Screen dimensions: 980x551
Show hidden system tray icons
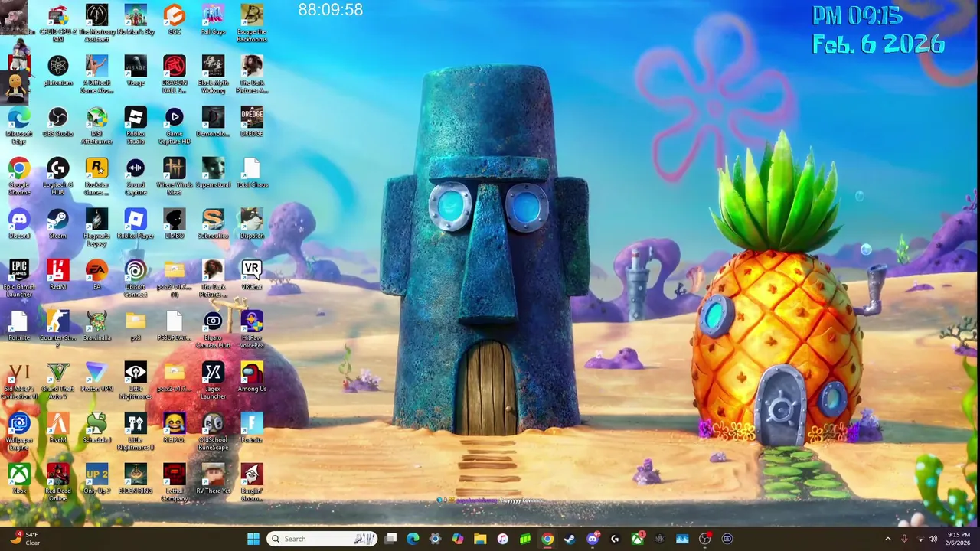(x=888, y=539)
